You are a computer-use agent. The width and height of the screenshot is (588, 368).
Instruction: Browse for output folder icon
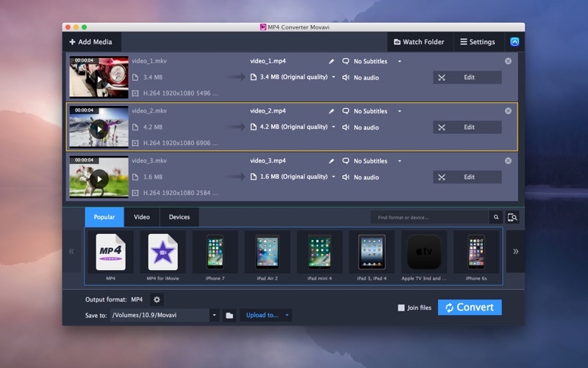(229, 316)
